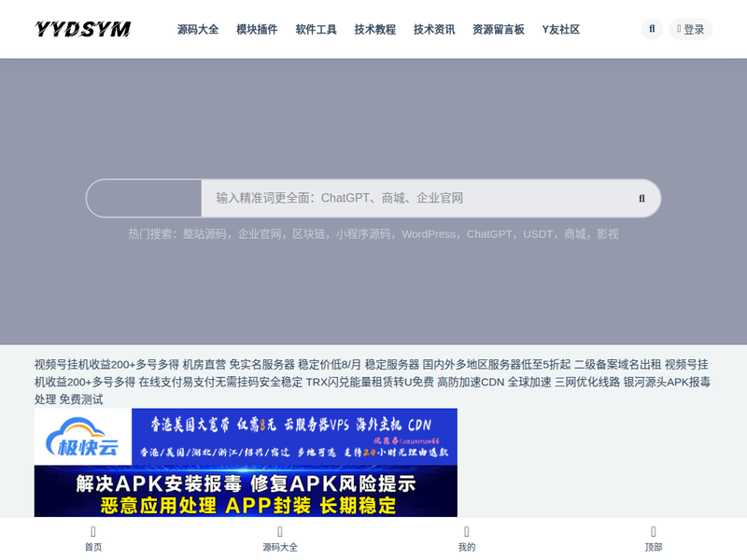
Task: Click the YYDSYM site logo
Action: click(83, 29)
